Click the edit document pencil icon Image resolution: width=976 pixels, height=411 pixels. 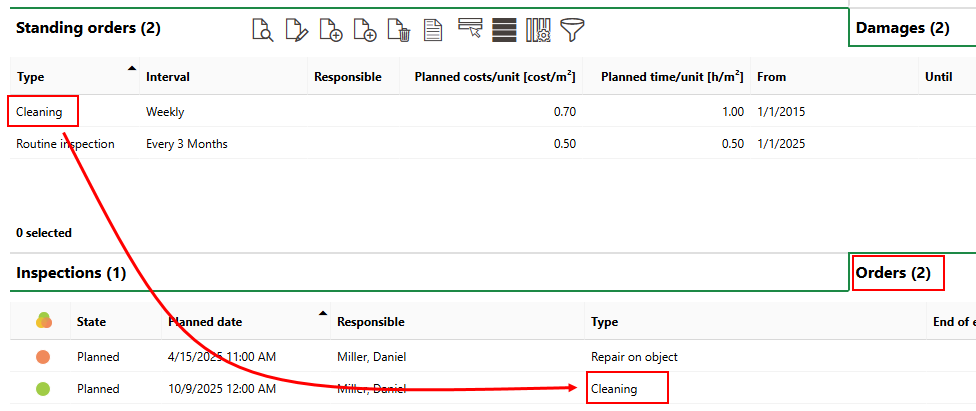[296, 30]
